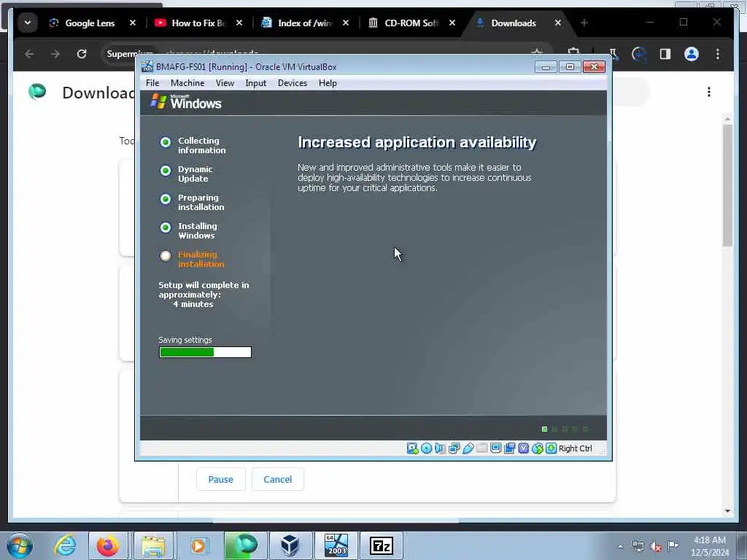Image resolution: width=747 pixels, height=560 pixels.
Task: Open the browser side panel
Action: click(665, 54)
